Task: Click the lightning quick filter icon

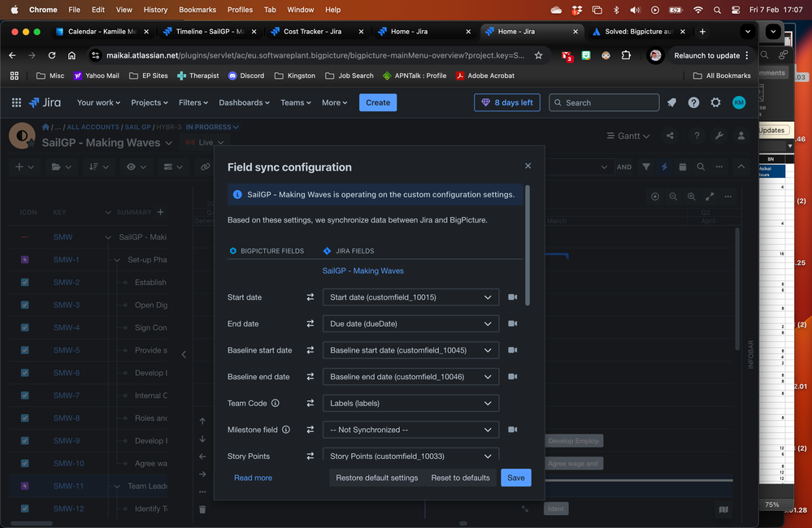Action: pyautogui.click(x=664, y=167)
